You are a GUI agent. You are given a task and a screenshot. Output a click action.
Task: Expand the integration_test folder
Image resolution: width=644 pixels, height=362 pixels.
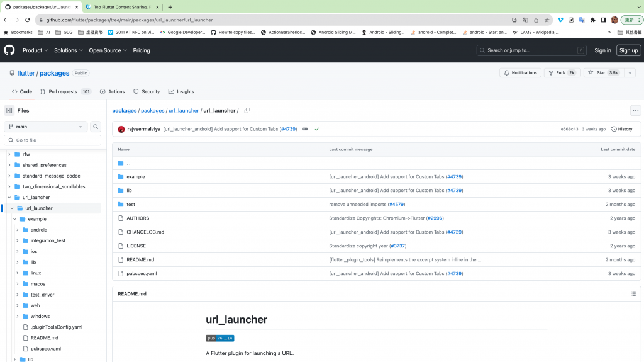(18, 240)
